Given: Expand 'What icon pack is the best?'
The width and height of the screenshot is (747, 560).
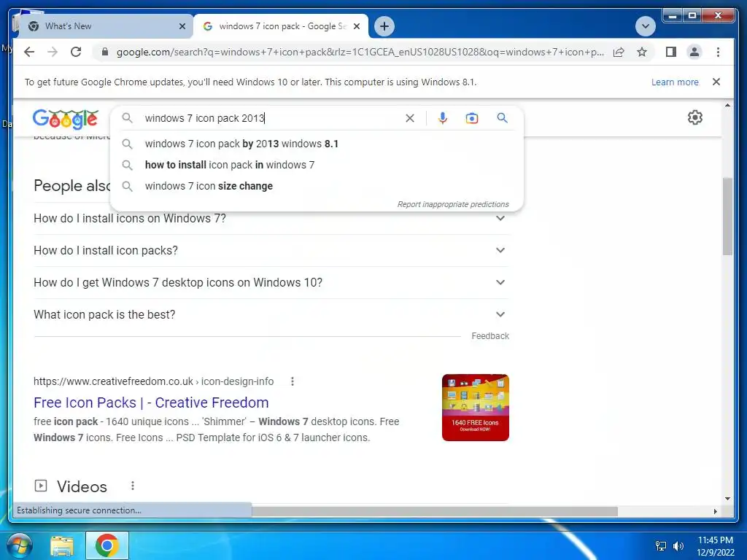Looking at the screenshot, I should pyautogui.click(x=271, y=314).
